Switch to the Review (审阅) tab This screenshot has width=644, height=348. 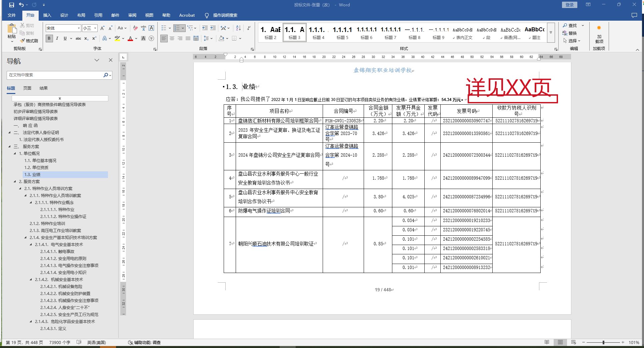click(x=132, y=15)
